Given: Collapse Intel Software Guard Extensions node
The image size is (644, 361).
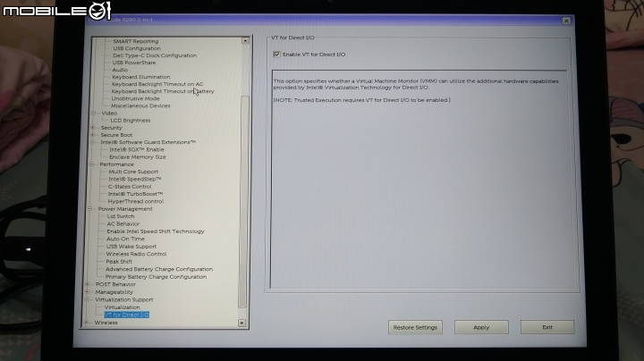Looking at the screenshot, I should point(92,142).
